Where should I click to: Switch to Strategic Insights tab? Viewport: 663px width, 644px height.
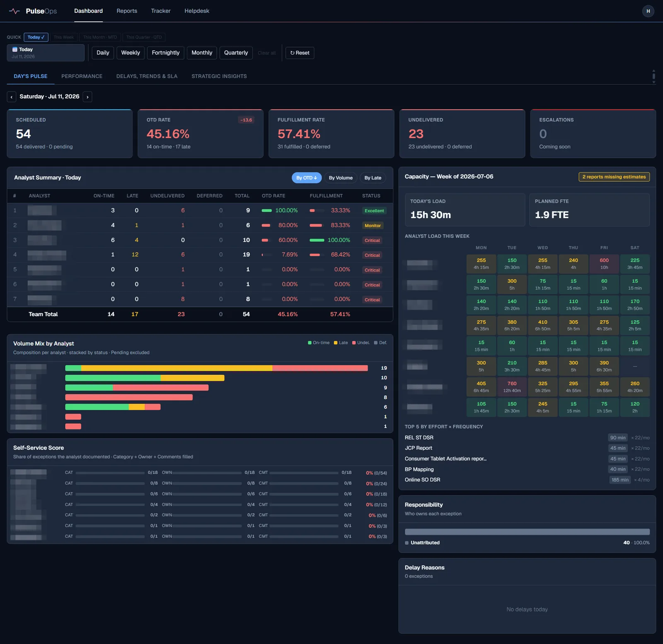[x=219, y=76]
